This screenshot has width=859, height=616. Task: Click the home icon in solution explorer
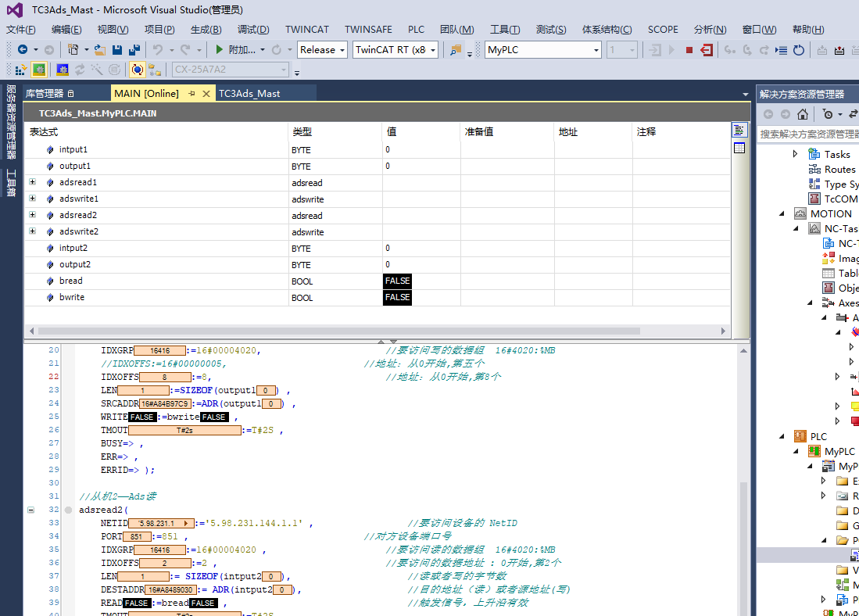click(x=803, y=114)
